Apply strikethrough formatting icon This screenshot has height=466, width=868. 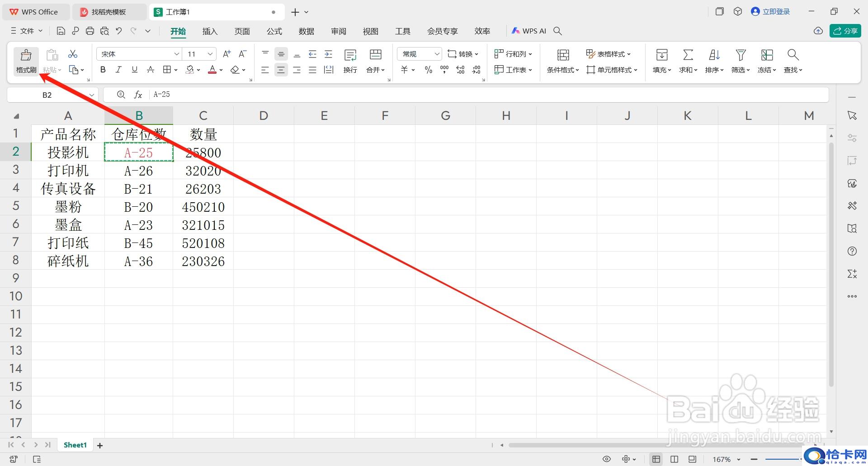coord(151,70)
